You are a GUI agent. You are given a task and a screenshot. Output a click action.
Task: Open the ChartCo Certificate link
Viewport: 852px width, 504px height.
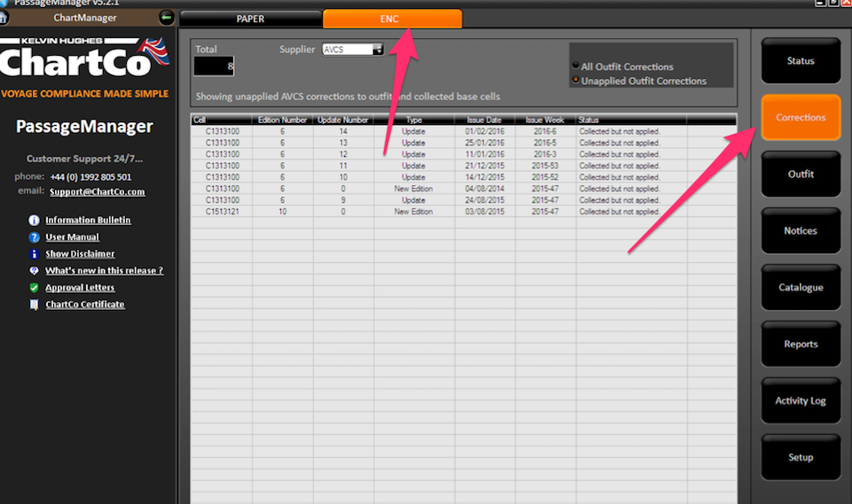[x=85, y=304]
